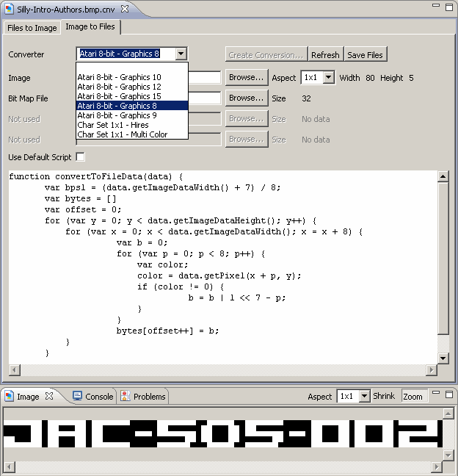Click the Problems view icon
This screenshot has width=458, height=476.
[x=126, y=396]
